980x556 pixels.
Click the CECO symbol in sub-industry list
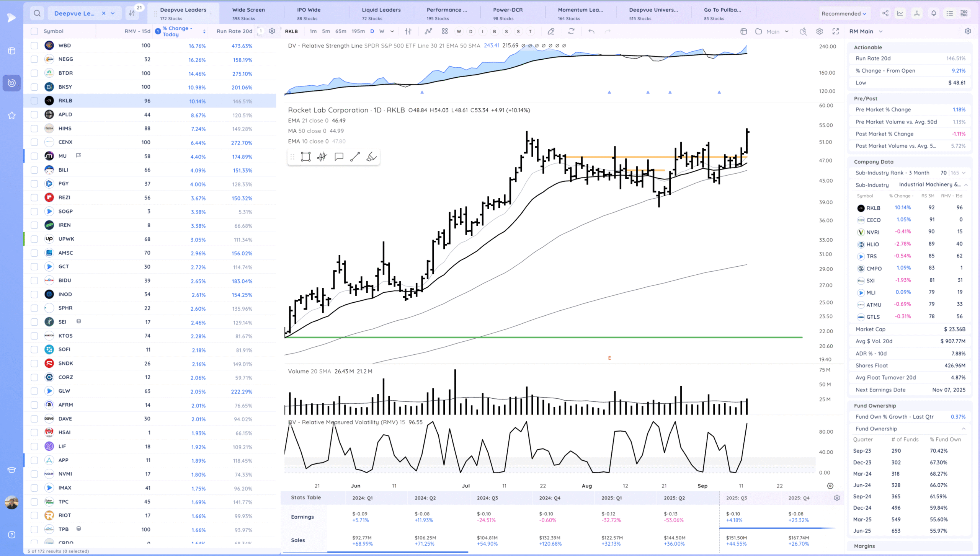(x=873, y=220)
